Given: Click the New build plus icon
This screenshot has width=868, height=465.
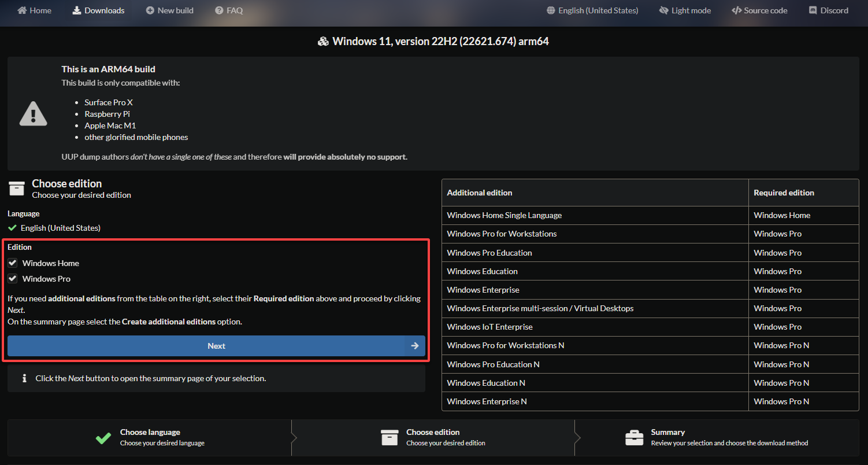Looking at the screenshot, I should pyautogui.click(x=150, y=10).
